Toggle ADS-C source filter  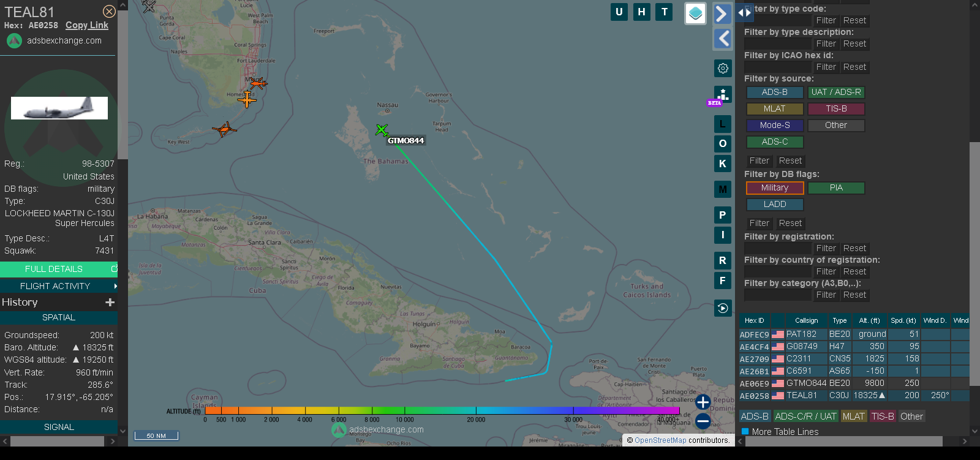click(x=775, y=142)
